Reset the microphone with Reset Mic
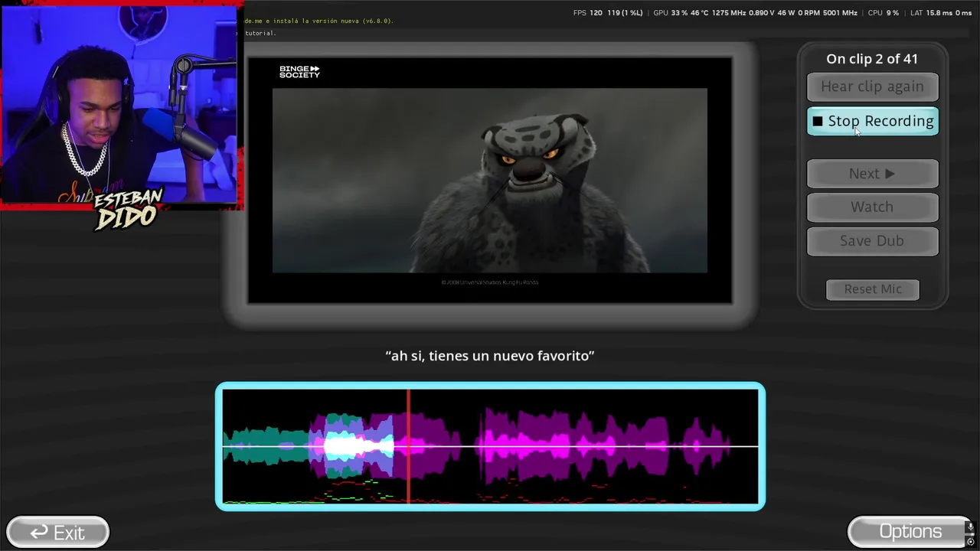Image resolution: width=980 pixels, height=551 pixels. click(873, 289)
